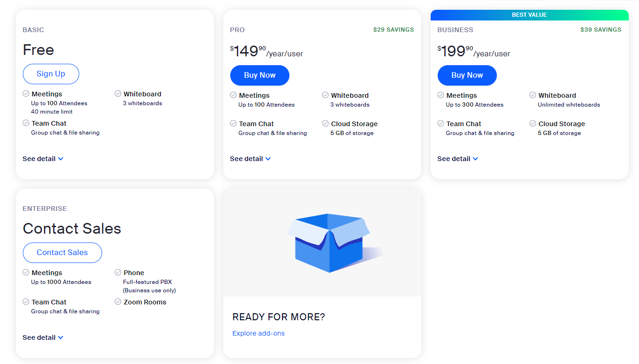Click Sign Up for the Basic plan
This screenshot has width=639, height=364.
pos(51,74)
